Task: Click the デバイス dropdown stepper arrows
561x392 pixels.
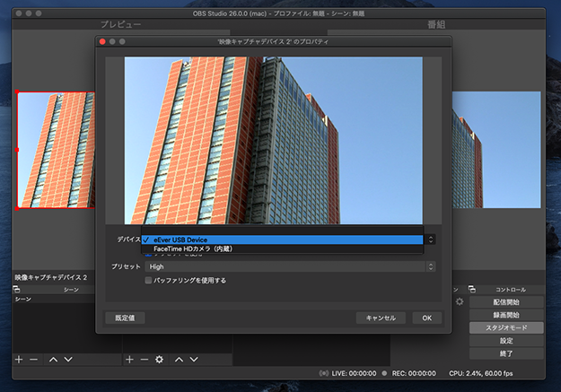Action: (x=431, y=240)
